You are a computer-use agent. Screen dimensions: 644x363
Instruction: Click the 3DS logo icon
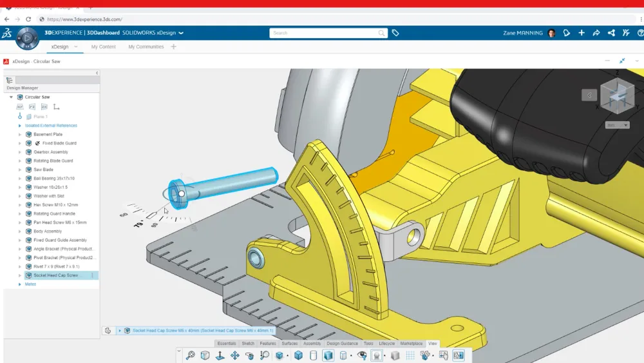pyautogui.click(x=6, y=33)
